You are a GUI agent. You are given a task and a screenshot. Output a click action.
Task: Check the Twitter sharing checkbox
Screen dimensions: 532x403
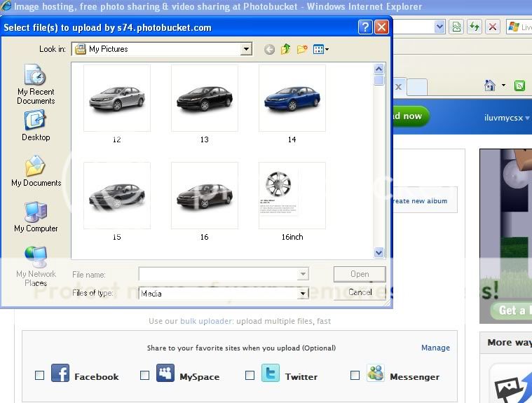[x=250, y=376]
